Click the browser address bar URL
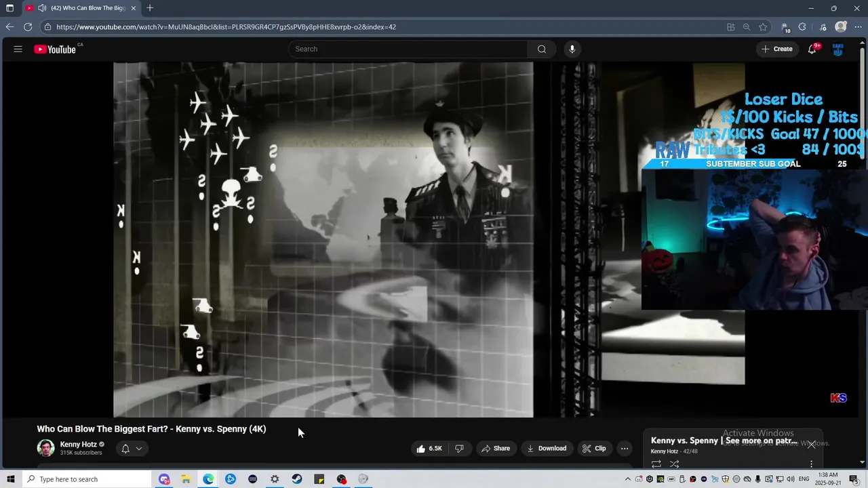The height and width of the screenshot is (488, 868). click(226, 27)
